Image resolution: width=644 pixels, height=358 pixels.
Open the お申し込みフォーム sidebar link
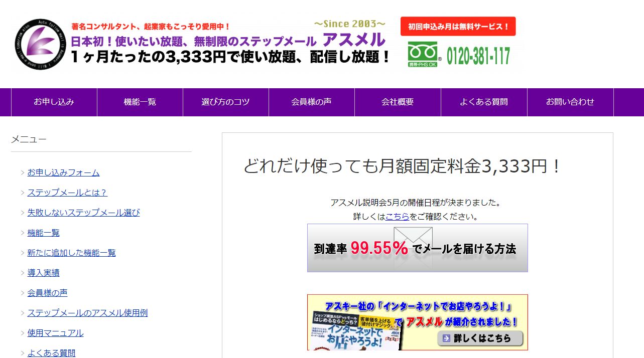pos(63,172)
